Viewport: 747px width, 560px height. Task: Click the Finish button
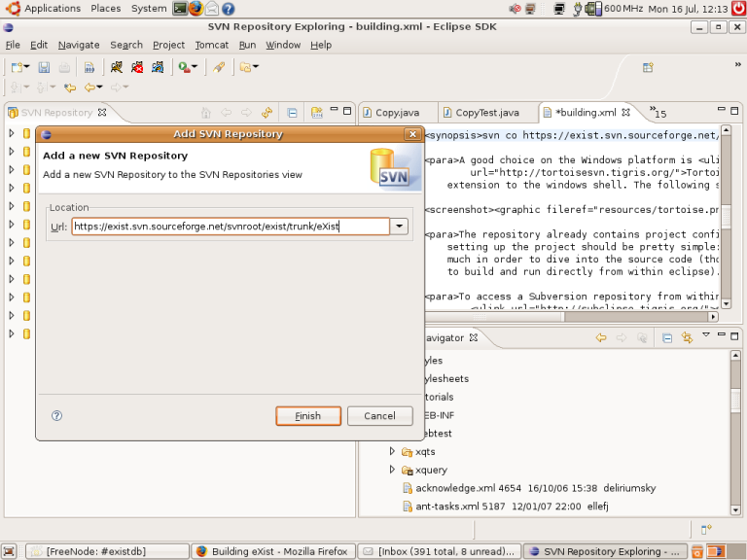click(x=307, y=416)
